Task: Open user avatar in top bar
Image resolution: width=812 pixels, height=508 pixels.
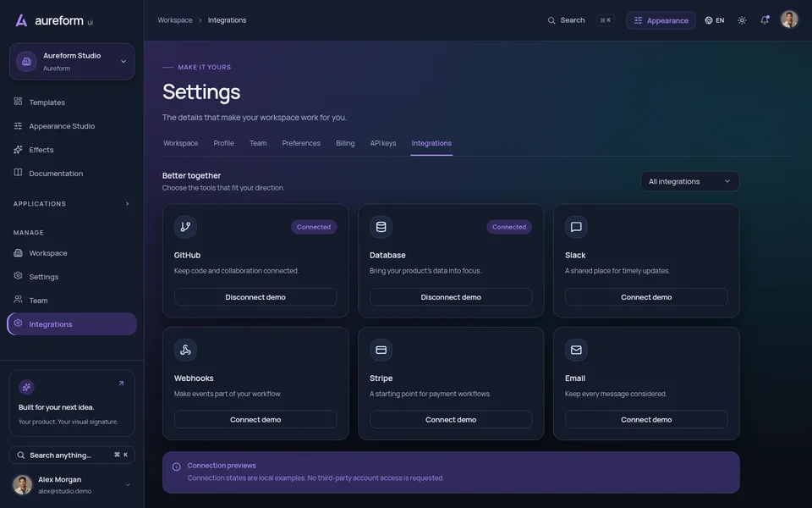Action: click(x=789, y=19)
